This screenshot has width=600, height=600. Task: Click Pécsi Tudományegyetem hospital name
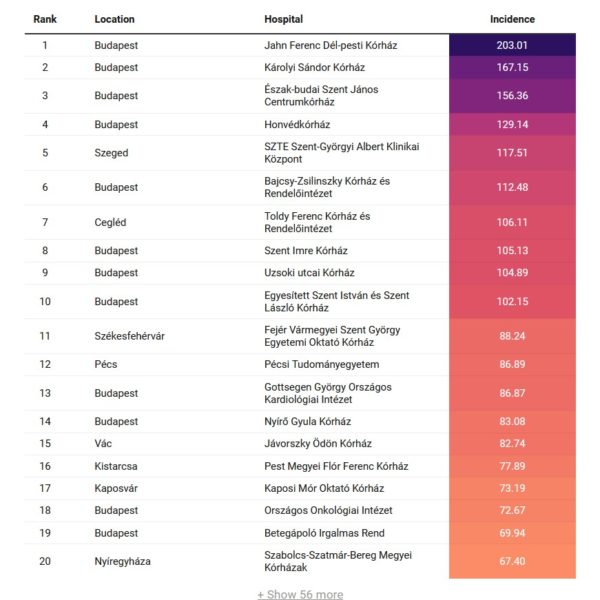321,364
